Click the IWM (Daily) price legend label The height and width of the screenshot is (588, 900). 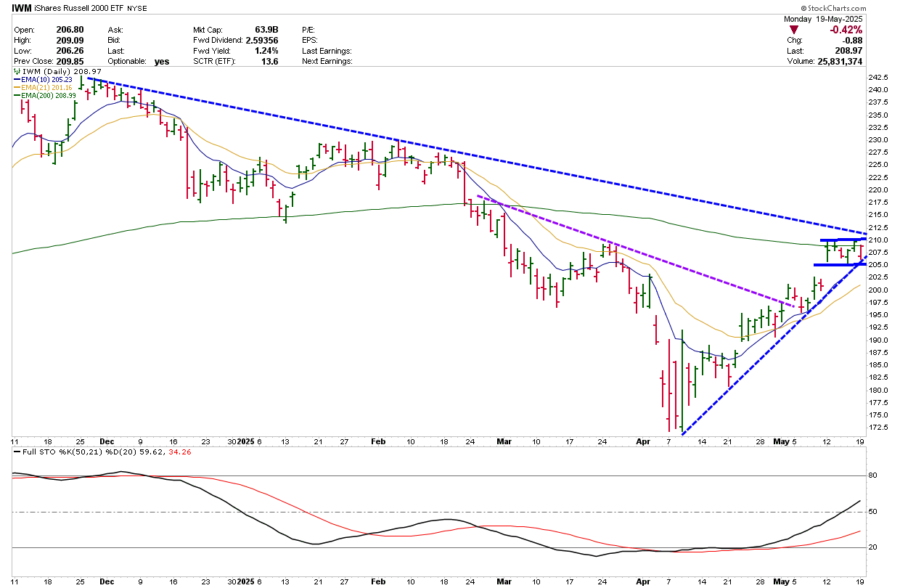[45, 73]
